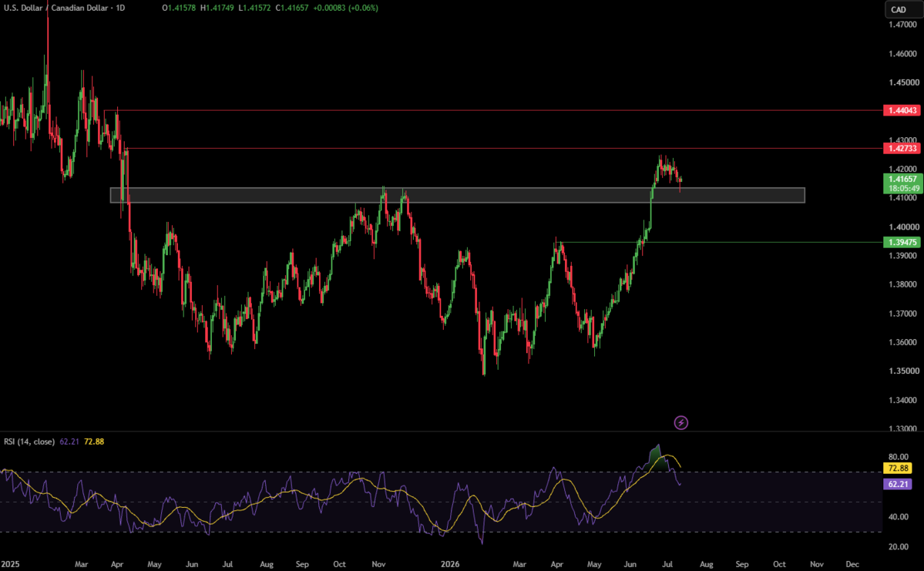Click the purple 62.21 label on RSI axis
Screen dimensions: 924x571
(898, 484)
